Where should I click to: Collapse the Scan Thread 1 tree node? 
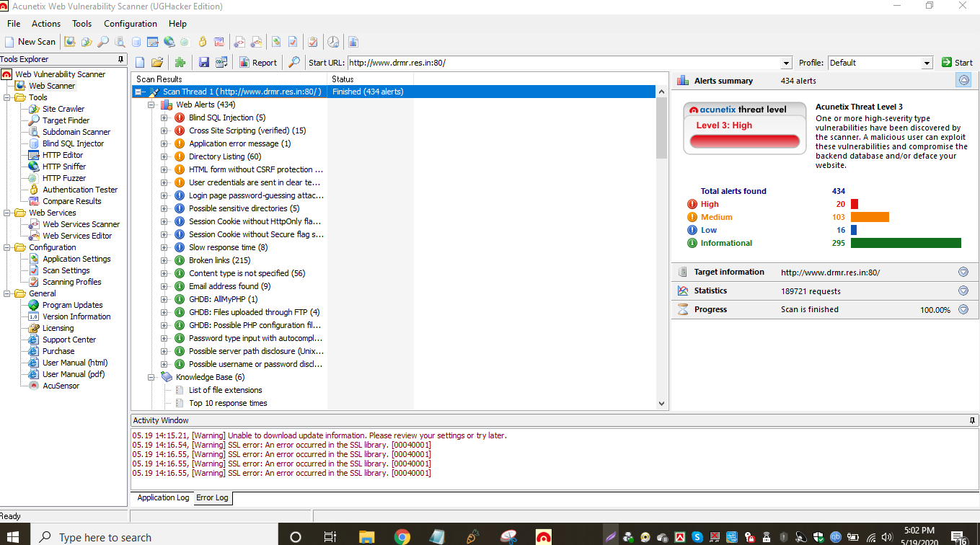(138, 92)
